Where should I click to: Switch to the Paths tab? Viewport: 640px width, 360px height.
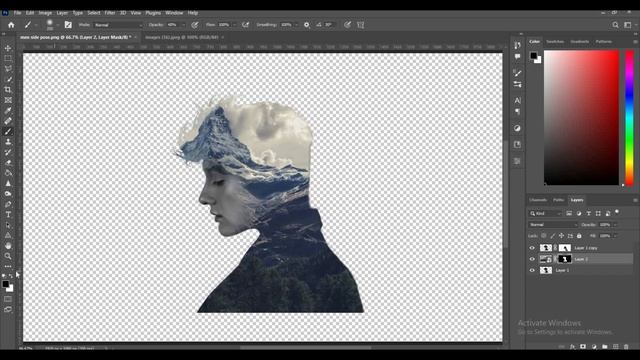558,200
